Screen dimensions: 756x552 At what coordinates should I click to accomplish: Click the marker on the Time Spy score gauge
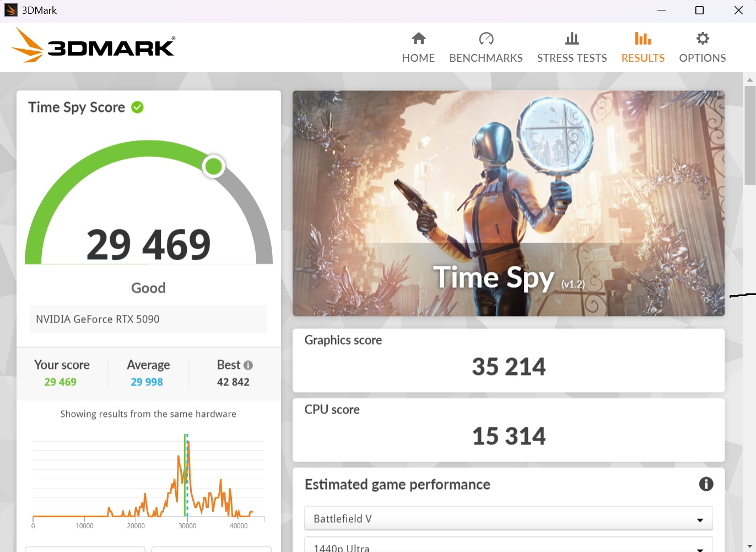click(213, 166)
